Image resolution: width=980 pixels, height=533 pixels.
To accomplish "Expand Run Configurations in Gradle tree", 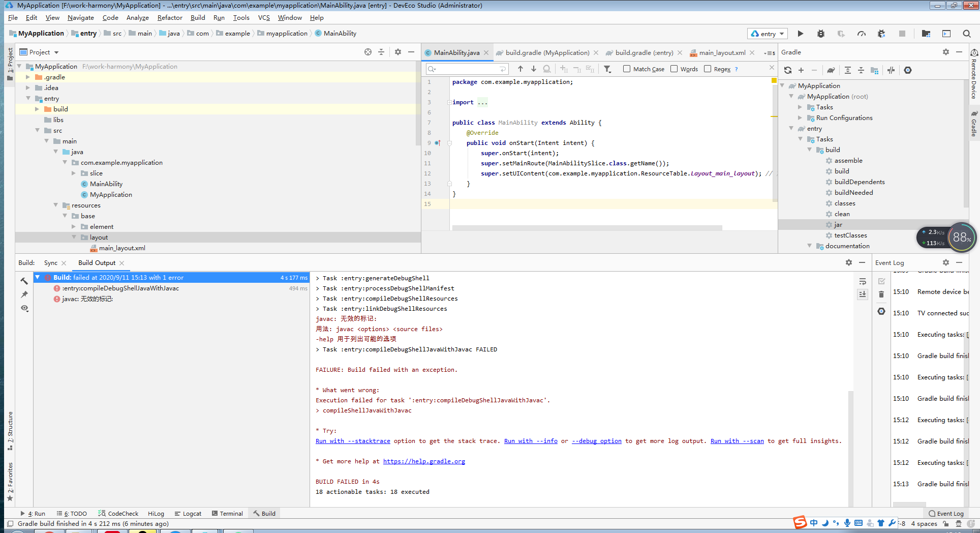I will click(800, 118).
